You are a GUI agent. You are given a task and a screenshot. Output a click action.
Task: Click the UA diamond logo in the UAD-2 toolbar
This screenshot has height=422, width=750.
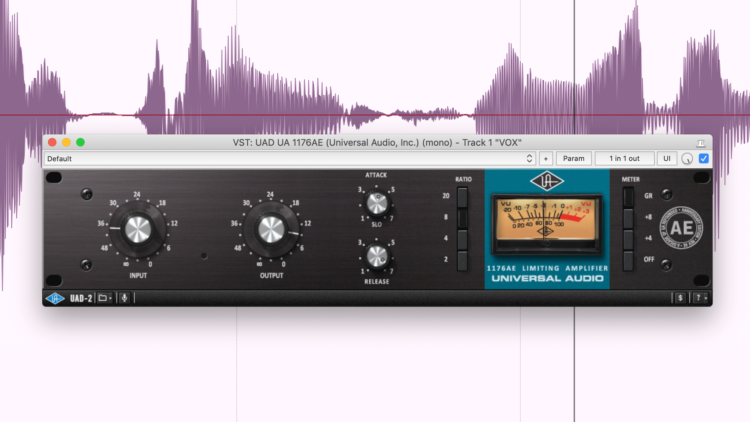[x=55, y=299]
